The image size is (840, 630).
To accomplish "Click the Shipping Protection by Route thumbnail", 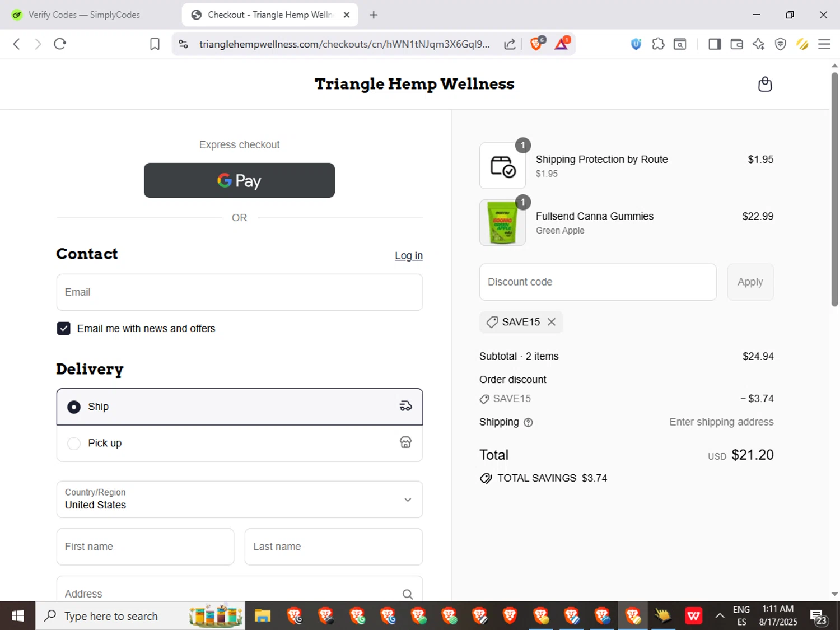I will pyautogui.click(x=502, y=166).
